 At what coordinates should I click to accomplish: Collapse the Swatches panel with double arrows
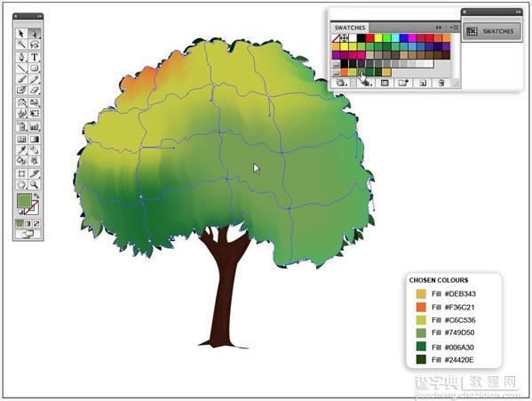click(x=439, y=28)
